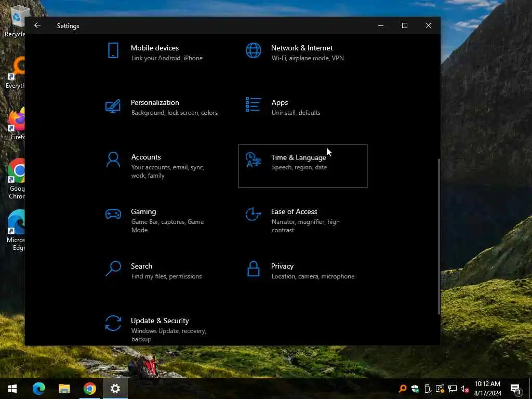The height and width of the screenshot is (399, 532).
Task: Select the Gaming heading
Action: (x=143, y=212)
